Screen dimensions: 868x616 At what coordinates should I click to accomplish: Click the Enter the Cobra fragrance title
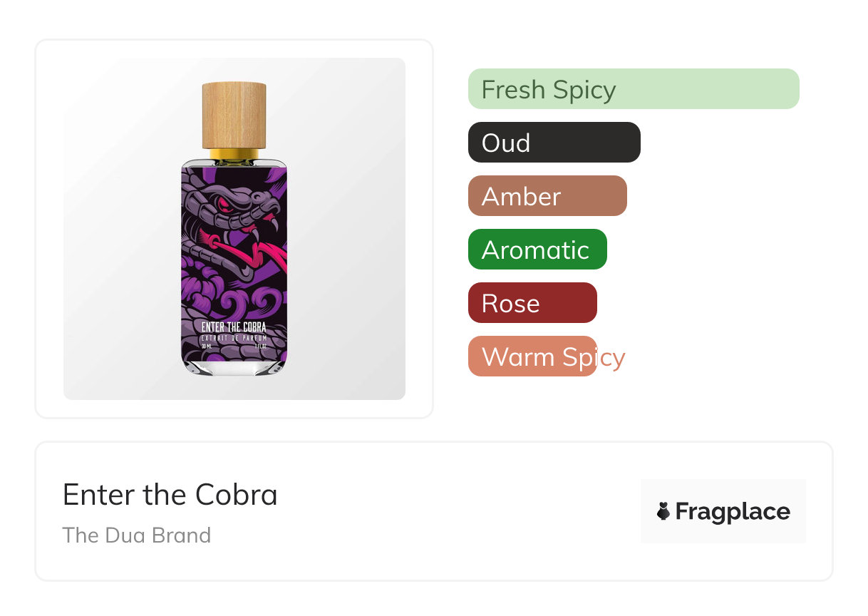click(x=170, y=495)
